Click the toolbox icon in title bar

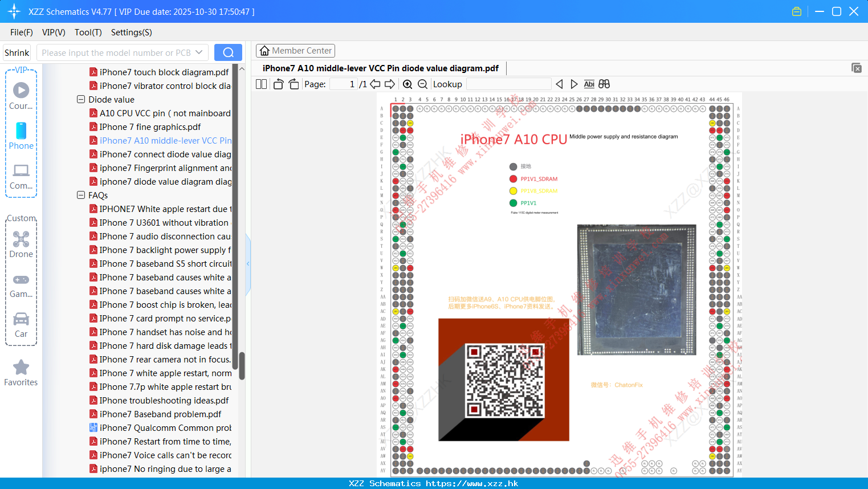click(797, 11)
